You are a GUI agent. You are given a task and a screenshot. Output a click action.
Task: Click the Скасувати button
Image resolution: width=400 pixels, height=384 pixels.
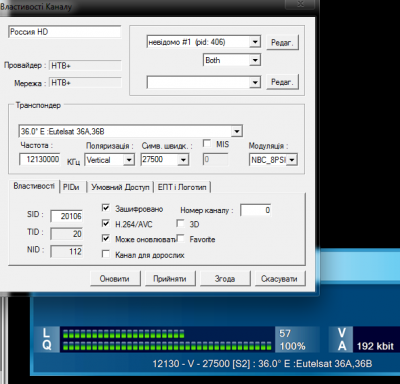(x=279, y=278)
